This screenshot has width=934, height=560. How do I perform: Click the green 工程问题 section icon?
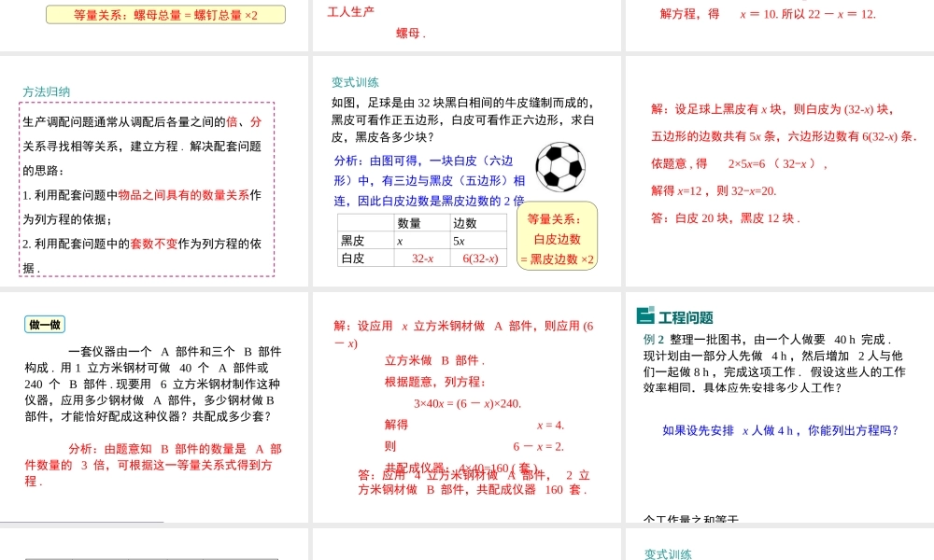click(x=645, y=316)
